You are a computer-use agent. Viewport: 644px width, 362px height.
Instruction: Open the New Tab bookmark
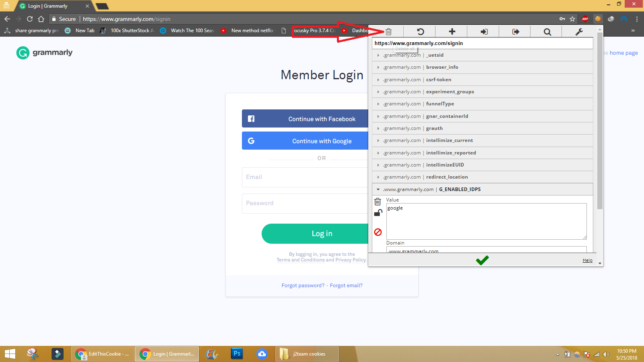tap(80, 31)
